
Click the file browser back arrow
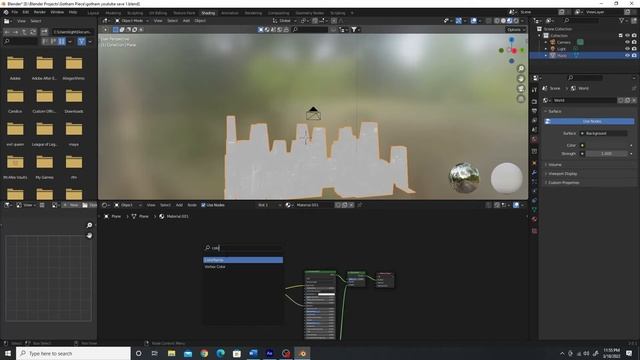(x=7, y=32)
